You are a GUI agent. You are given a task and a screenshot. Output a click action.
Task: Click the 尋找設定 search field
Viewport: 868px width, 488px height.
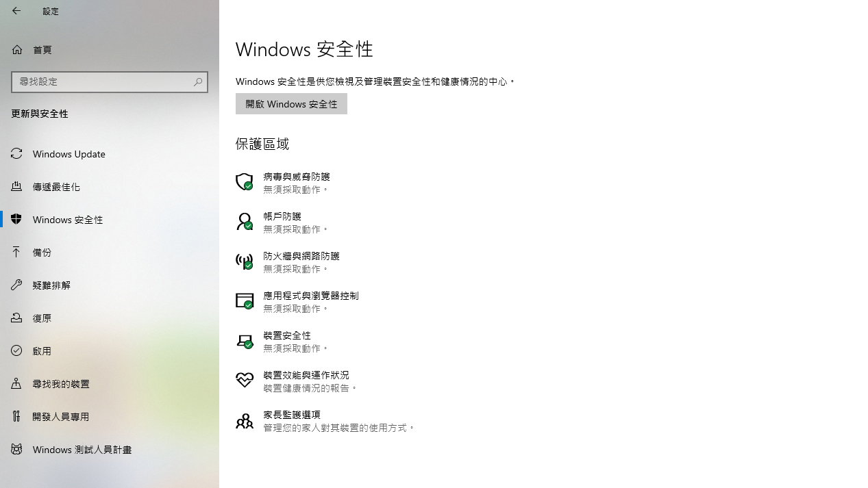coord(110,82)
